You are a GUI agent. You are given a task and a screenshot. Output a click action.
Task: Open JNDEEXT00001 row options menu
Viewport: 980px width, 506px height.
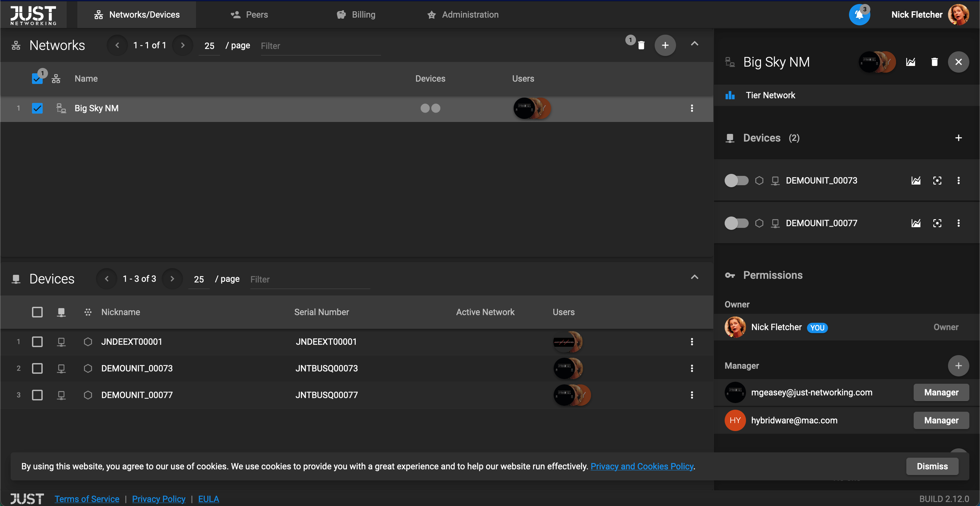pyautogui.click(x=692, y=342)
